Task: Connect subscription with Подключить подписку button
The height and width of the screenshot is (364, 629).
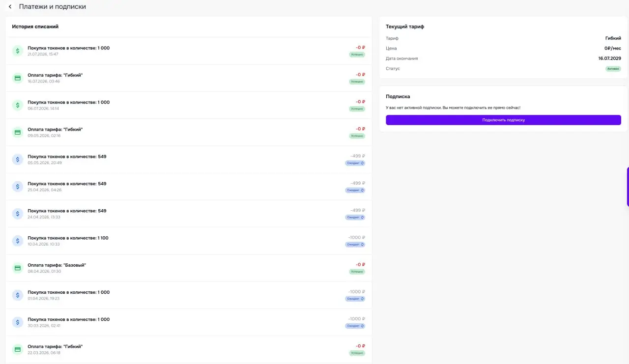Action: pyautogui.click(x=503, y=120)
